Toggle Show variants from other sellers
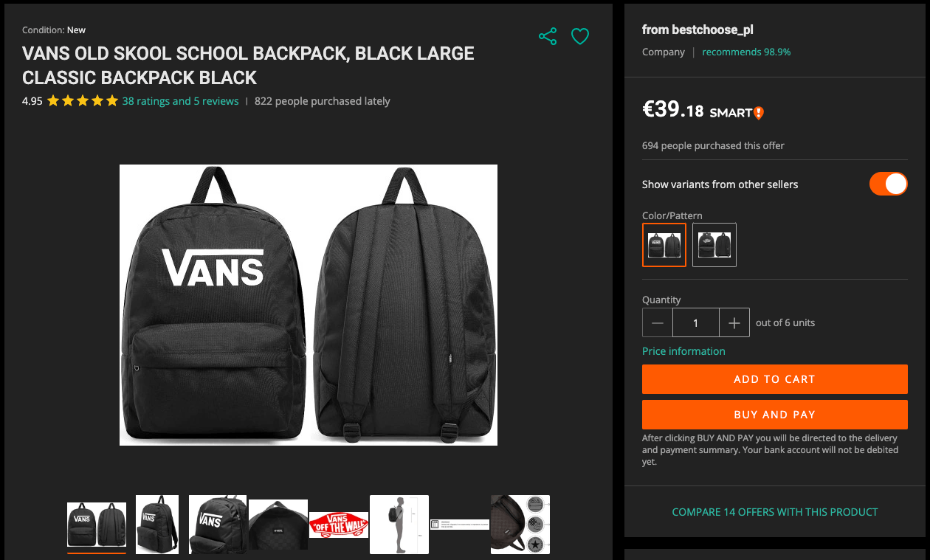Image resolution: width=930 pixels, height=560 pixels. (x=888, y=184)
